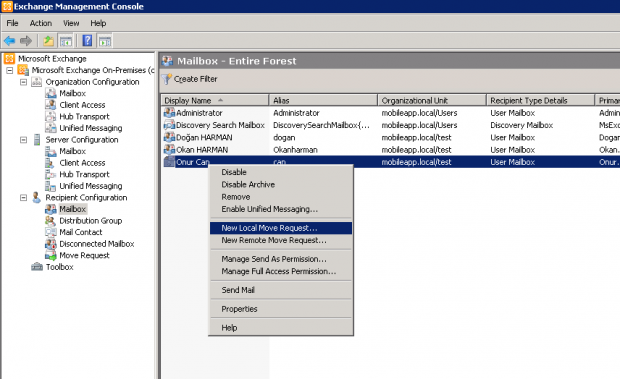
Task: Click the Discovery Search Mailbox row icon
Action: (x=169, y=125)
